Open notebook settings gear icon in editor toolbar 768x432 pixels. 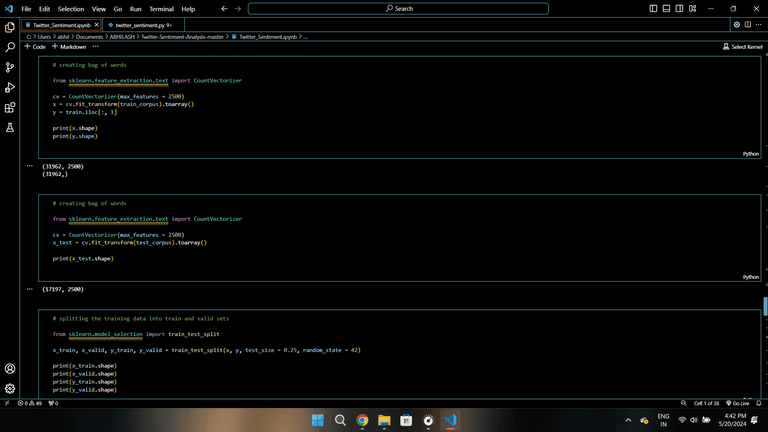click(737, 24)
